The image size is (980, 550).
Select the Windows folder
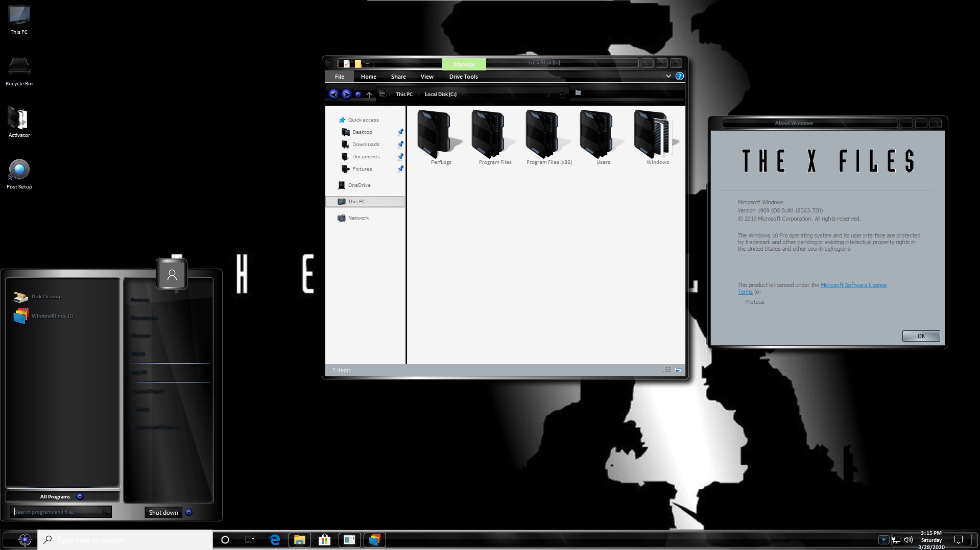657,137
